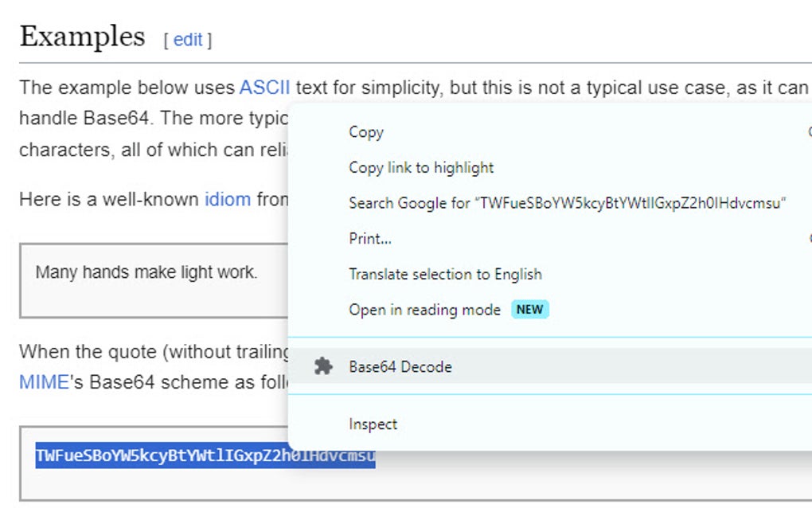This screenshot has height=508, width=812.
Task: Select Copy from the context menu
Action: (x=365, y=131)
